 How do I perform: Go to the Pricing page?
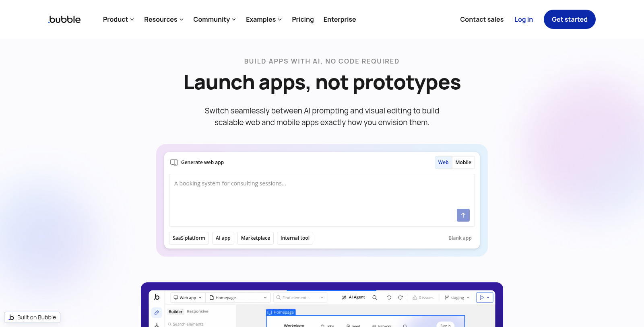(x=303, y=19)
